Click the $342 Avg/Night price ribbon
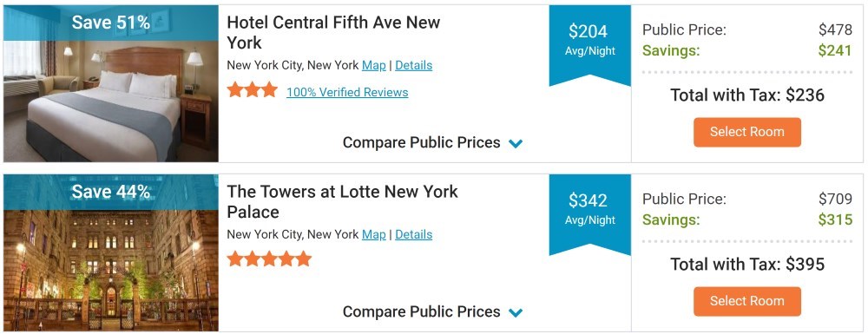 coord(589,214)
